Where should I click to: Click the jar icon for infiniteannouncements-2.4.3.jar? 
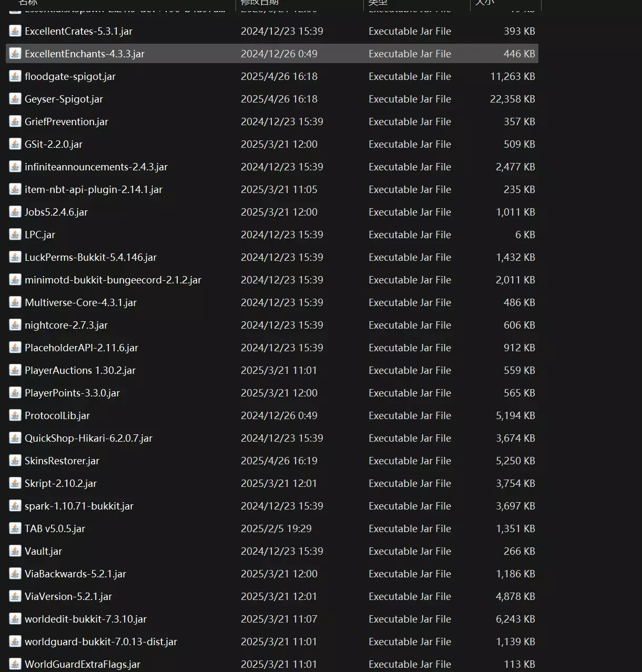pyautogui.click(x=15, y=167)
